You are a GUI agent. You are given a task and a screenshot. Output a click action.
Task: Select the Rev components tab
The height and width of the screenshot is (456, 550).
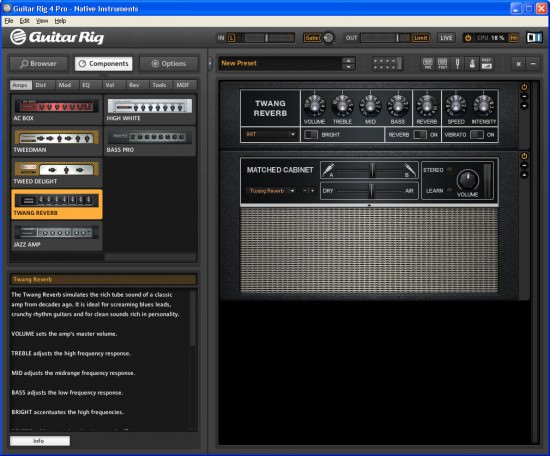(137, 85)
